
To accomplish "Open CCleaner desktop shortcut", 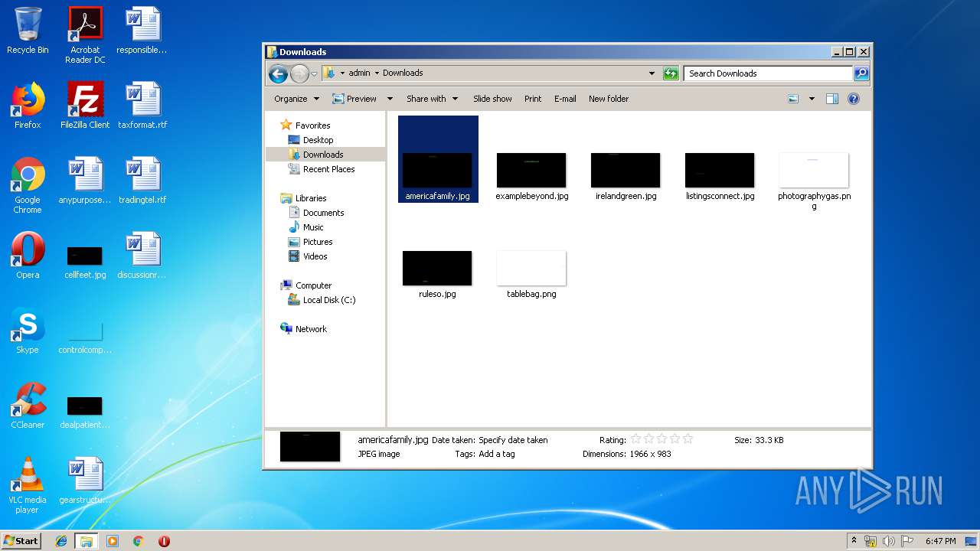I will pos(28,406).
